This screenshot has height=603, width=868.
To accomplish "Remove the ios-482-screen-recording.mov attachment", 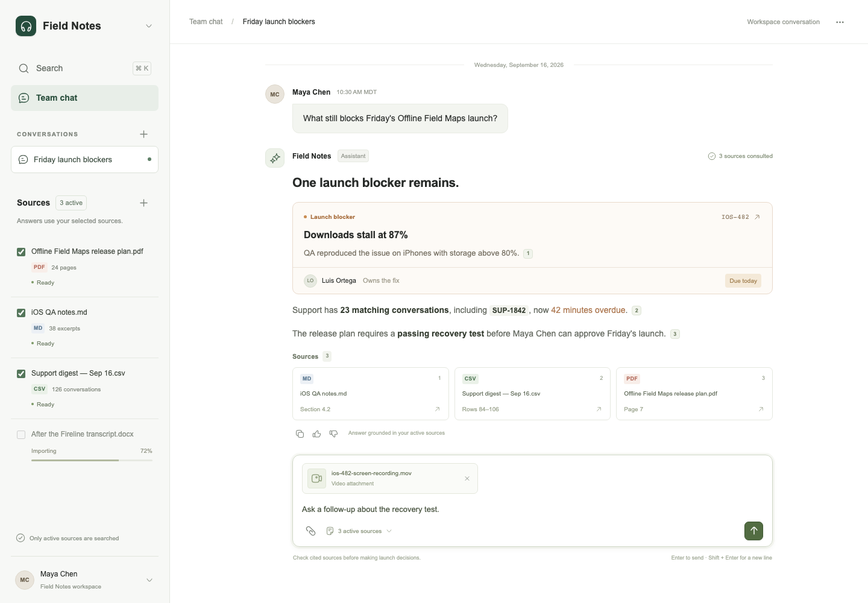I will [467, 479].
